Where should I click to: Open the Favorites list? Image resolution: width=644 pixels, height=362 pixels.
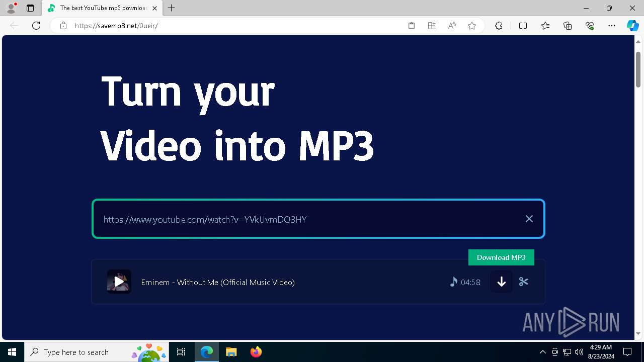(545, 26)
